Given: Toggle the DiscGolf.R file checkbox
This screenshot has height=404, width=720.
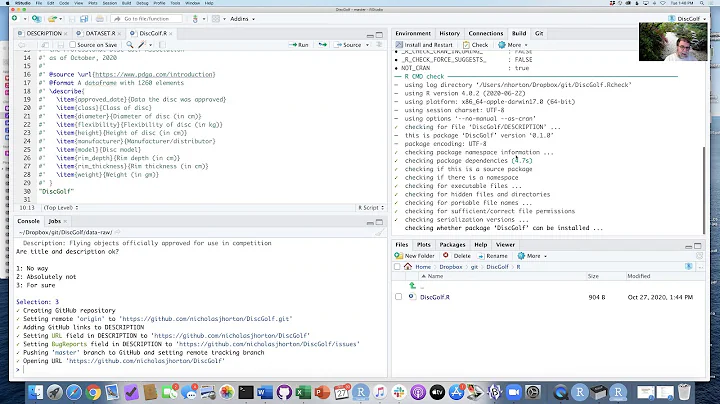Looking at the screenshot, I should coord(398,297).
